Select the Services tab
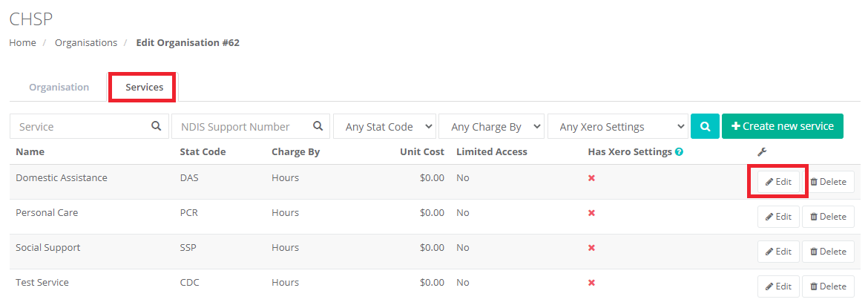Viewport: 868px width, 308px height. tap(144, 87)
